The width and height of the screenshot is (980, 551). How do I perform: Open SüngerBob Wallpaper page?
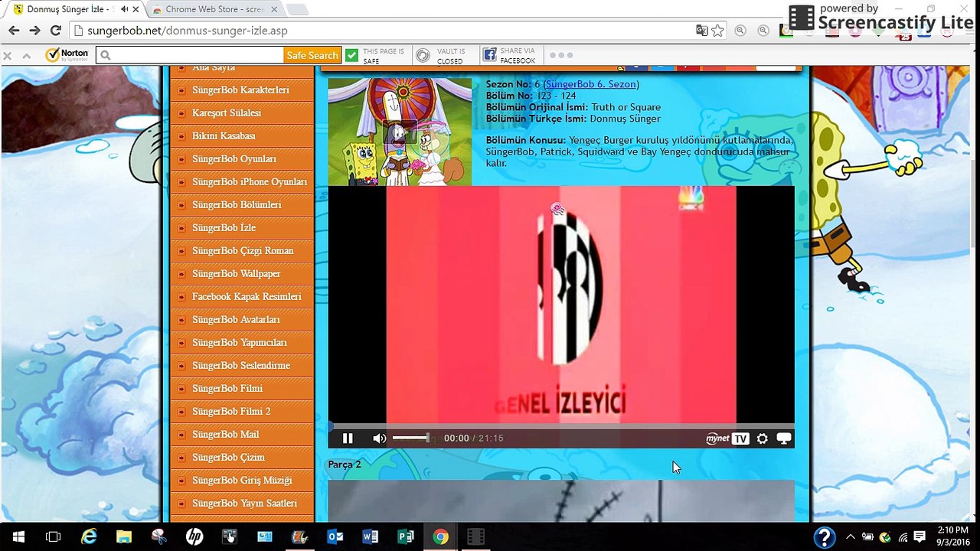(x=242, y=273)
